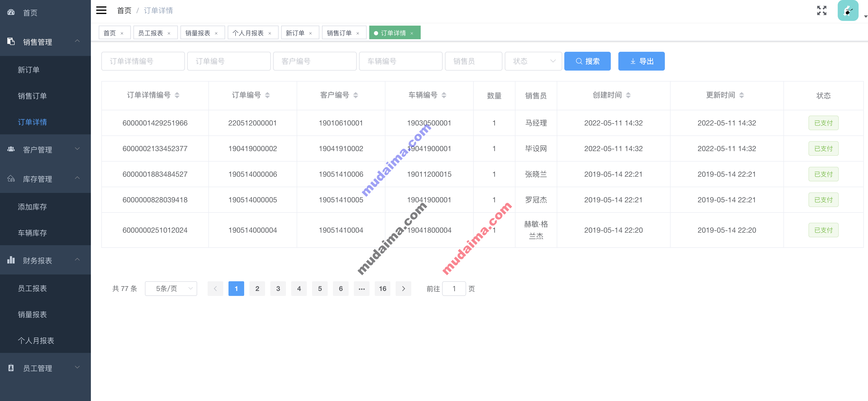Click 首页 in the breadcrumb
The height and width of the screenshot is (401, 868).
[x=124, y=10]
